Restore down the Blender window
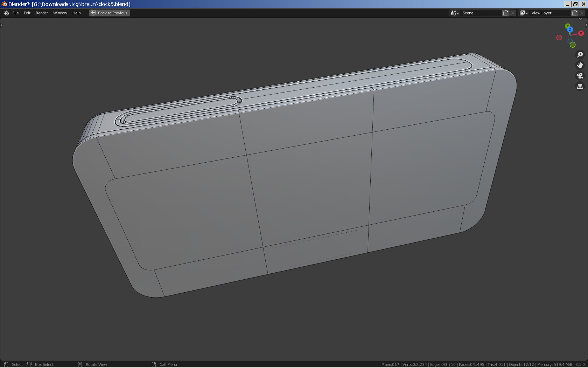 click(x=575, y=4)
